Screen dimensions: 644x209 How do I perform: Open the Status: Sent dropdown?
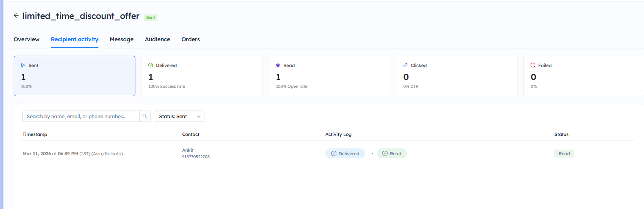[179, 116]
